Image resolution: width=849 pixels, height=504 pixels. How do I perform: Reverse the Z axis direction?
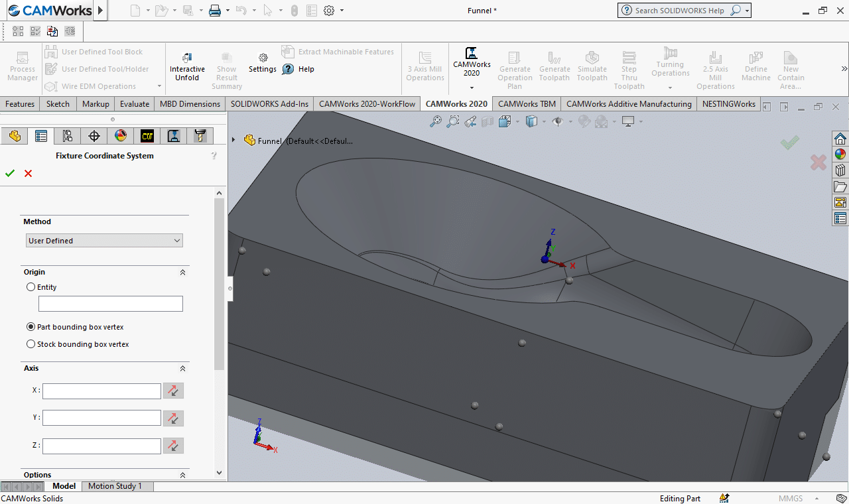click(x=173, y=446)
